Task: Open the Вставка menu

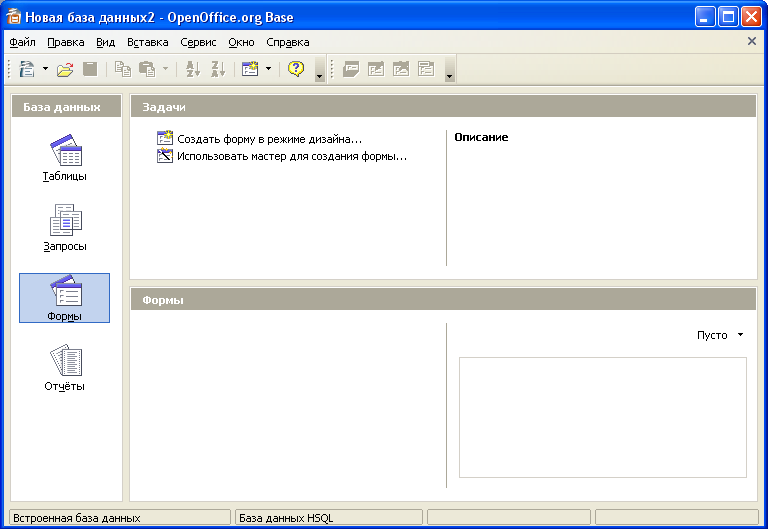Action: click(147, 43)
